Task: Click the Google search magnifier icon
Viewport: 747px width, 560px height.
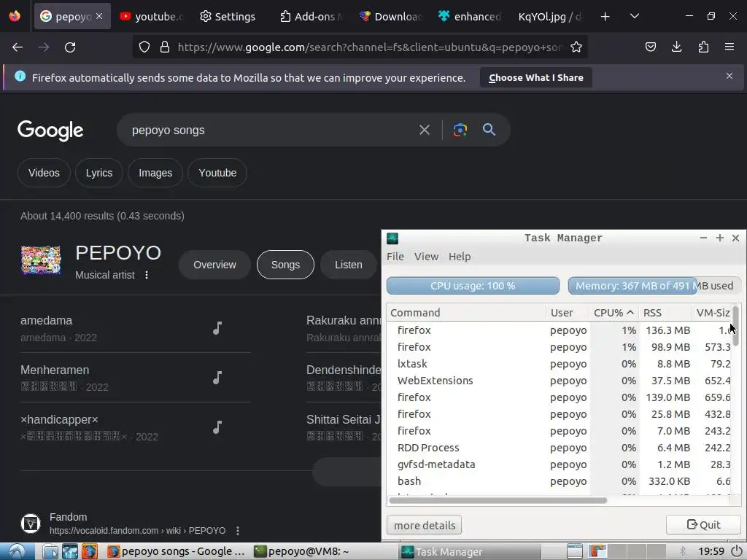Action: [489, 130]
